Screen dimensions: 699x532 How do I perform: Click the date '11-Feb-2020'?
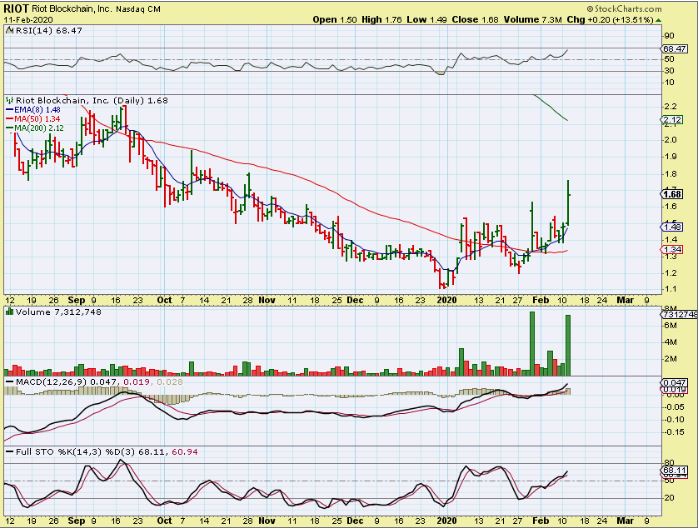(x=29, y=20)
